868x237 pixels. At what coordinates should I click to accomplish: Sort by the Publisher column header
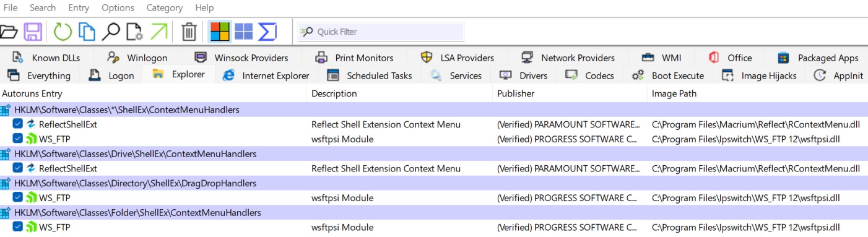coord(570,93)
